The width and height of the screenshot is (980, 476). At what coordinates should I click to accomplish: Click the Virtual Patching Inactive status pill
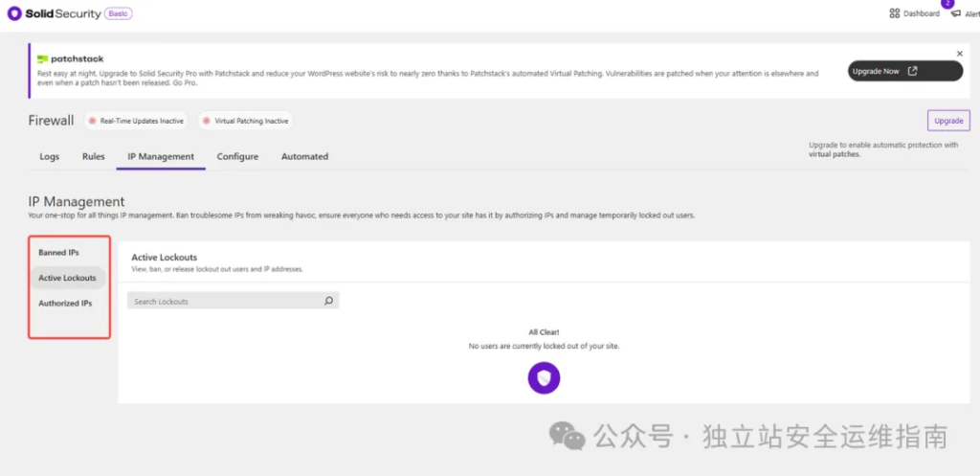[246, 121]
